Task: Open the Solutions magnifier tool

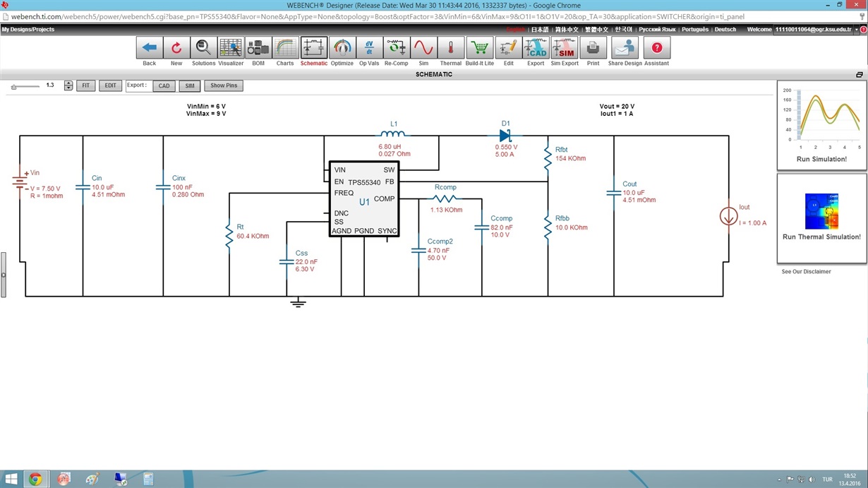Action: coord(203,48)
